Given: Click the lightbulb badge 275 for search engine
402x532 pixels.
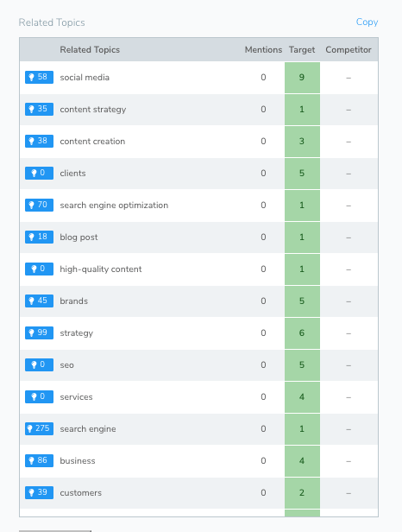Looking at the screenshot, I should click(39, 428).
